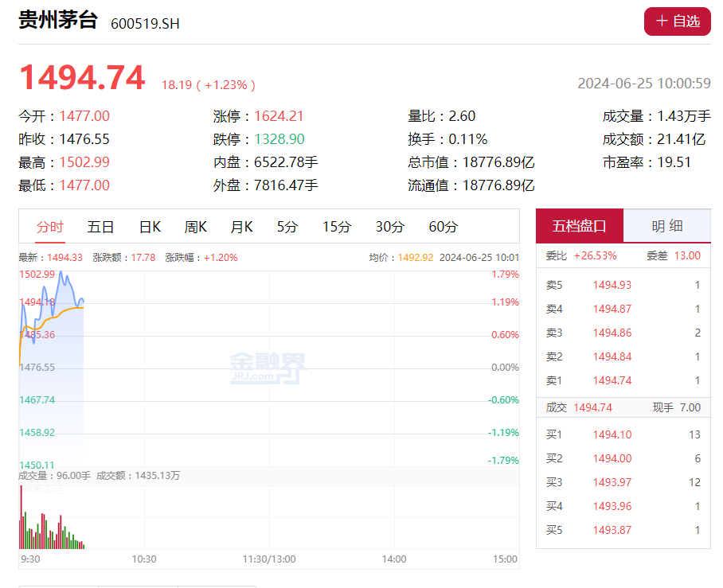Select the 卖2 order row at 1494.84
Viewport: 723px width, 588px height.
[x=623, y=357]
